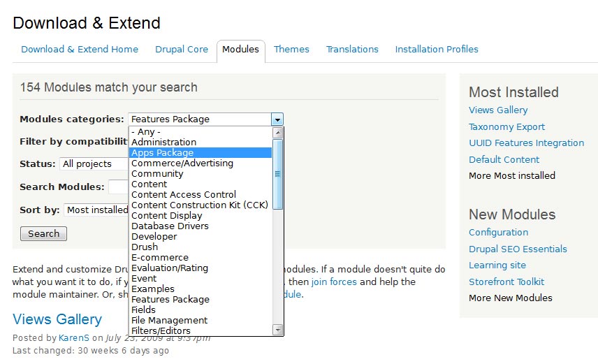Click the Search Modules text field

(x=119, y=187)
